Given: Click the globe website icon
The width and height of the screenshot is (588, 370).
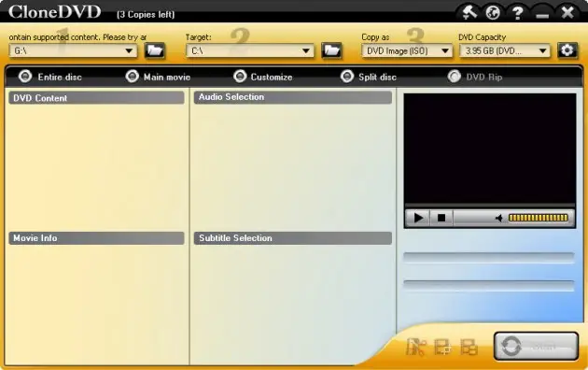Looking at the screenshot, I should pos(493,12).
